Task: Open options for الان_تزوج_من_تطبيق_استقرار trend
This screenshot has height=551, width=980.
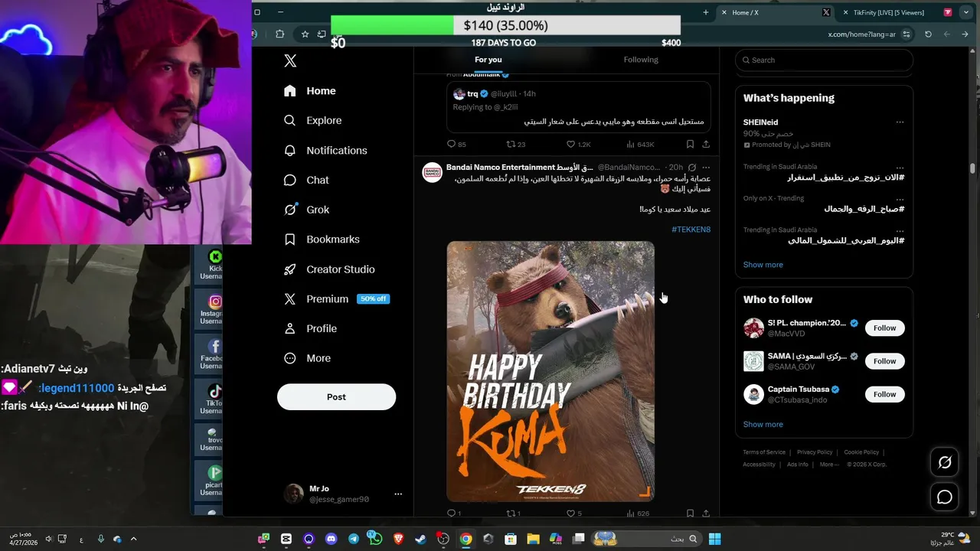Action: pos(900,168)
